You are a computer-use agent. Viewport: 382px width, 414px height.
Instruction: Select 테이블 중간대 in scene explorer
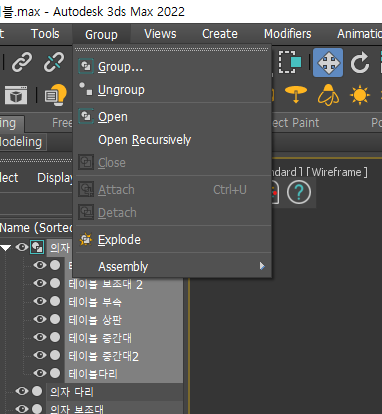100,338
